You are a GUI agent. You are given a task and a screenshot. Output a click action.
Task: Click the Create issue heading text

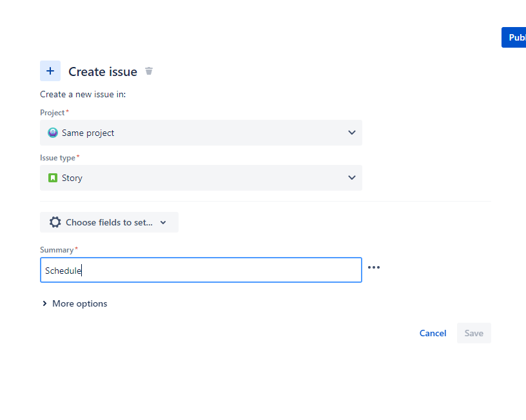(x=102, y=72)
